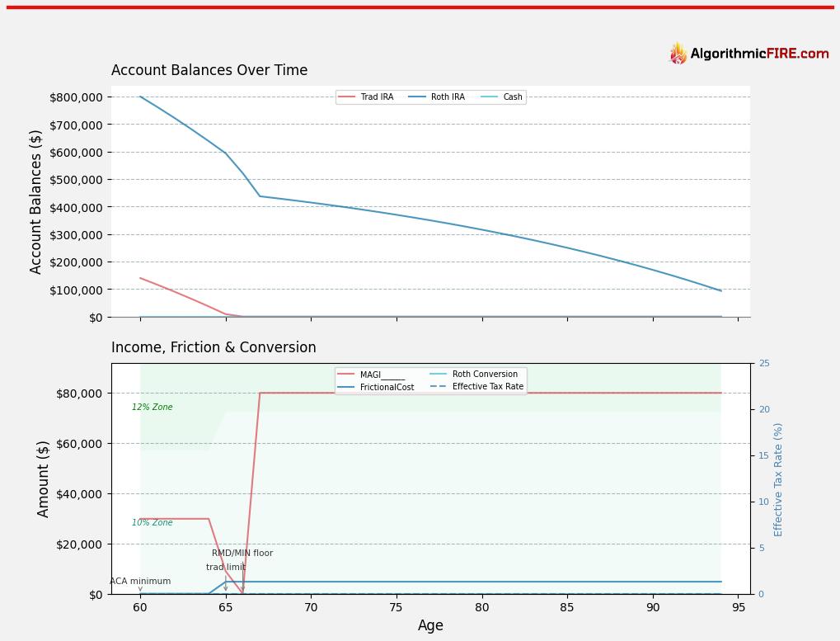Click the Effective Tax Rate (%) axis label
840x641 pixels.
(x=778, y=479)
